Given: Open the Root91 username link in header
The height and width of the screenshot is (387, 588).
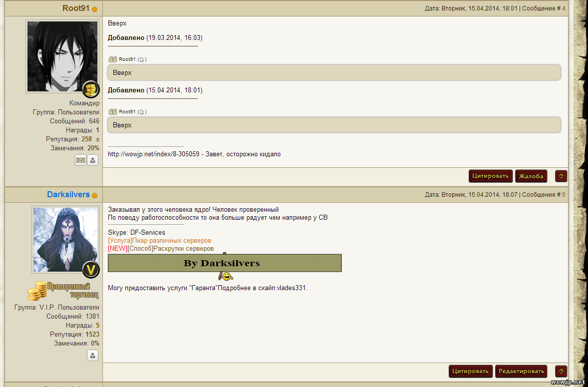Looking at the screenshot, I should (x=75, y=8).
